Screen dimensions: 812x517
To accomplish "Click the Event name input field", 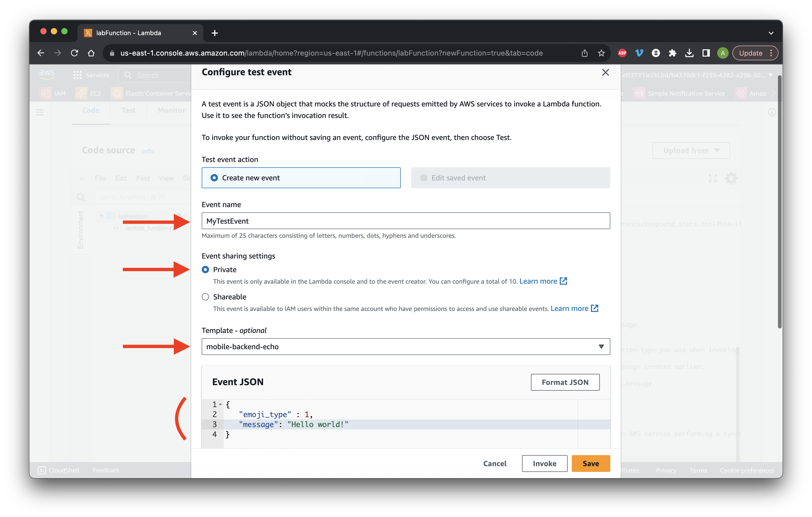I will (x=406, y=221).
